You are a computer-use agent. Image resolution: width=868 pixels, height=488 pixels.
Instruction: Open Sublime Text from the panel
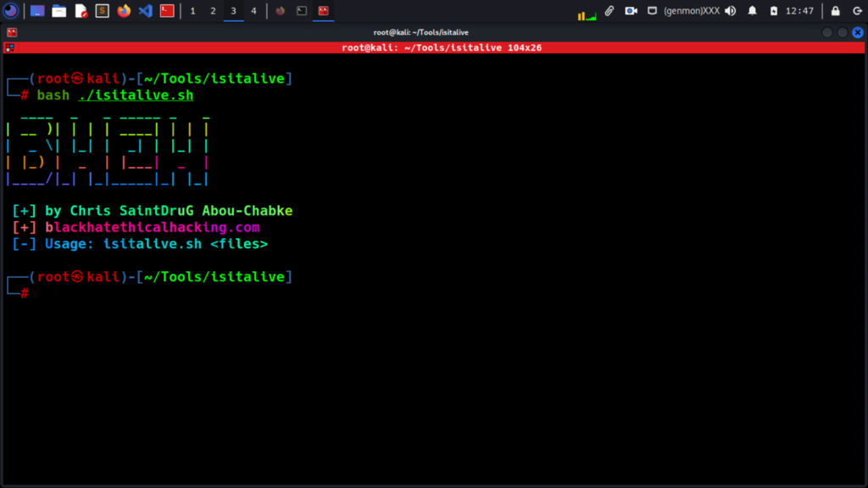pyautogui.click(x=103, y=11)
